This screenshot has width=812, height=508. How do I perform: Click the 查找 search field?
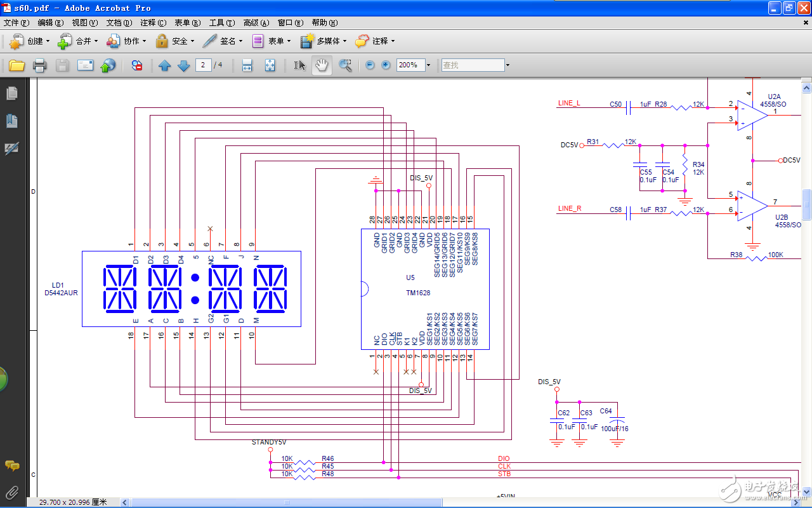(x=472, y=65)
